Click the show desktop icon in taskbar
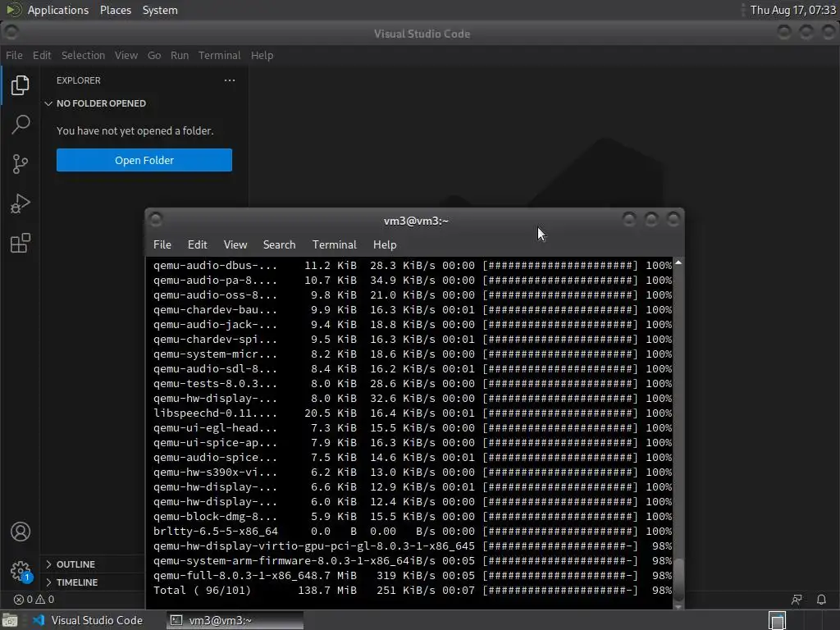840x630 pixels. pyautogui.click(x=10, y=620)
